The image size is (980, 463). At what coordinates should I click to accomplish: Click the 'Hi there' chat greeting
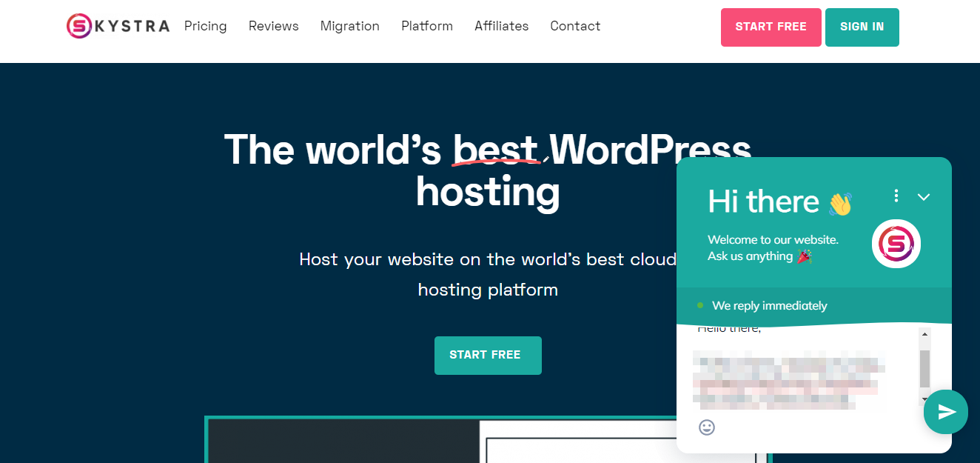click(x=780, y=201)
